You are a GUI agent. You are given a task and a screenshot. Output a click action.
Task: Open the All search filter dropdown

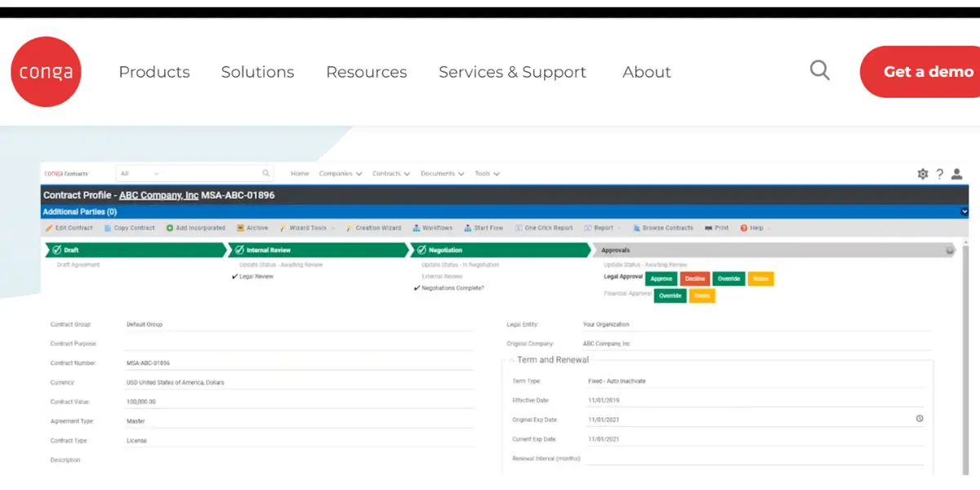[140, 173]
